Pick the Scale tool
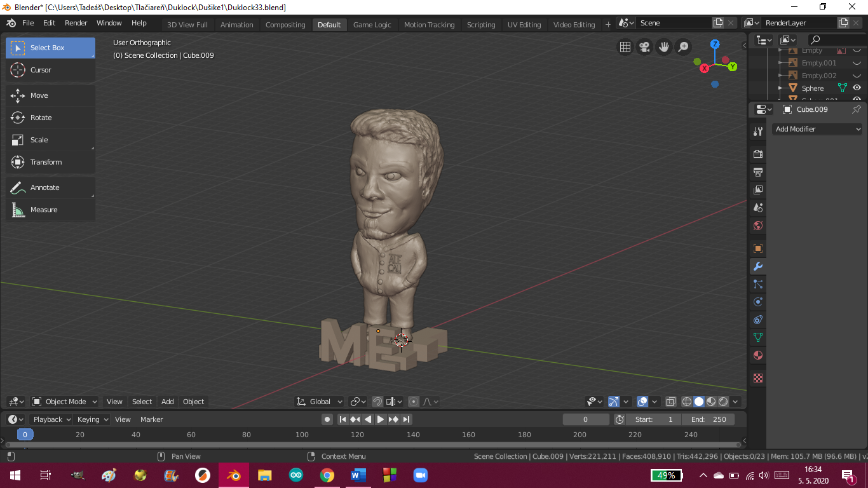Viewport: 868px width, 488px height. tap(50, 140)
